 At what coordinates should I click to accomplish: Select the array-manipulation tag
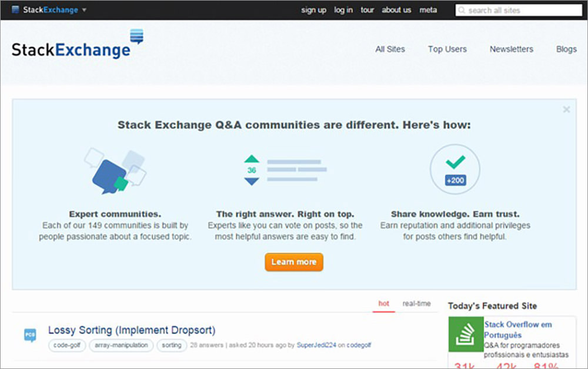click(x=121, y=345)
